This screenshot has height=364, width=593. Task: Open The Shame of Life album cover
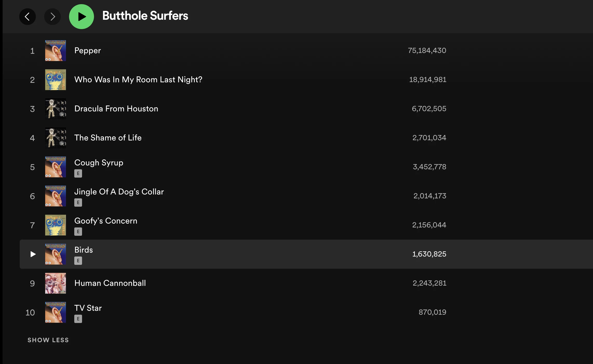click(56, 138)
